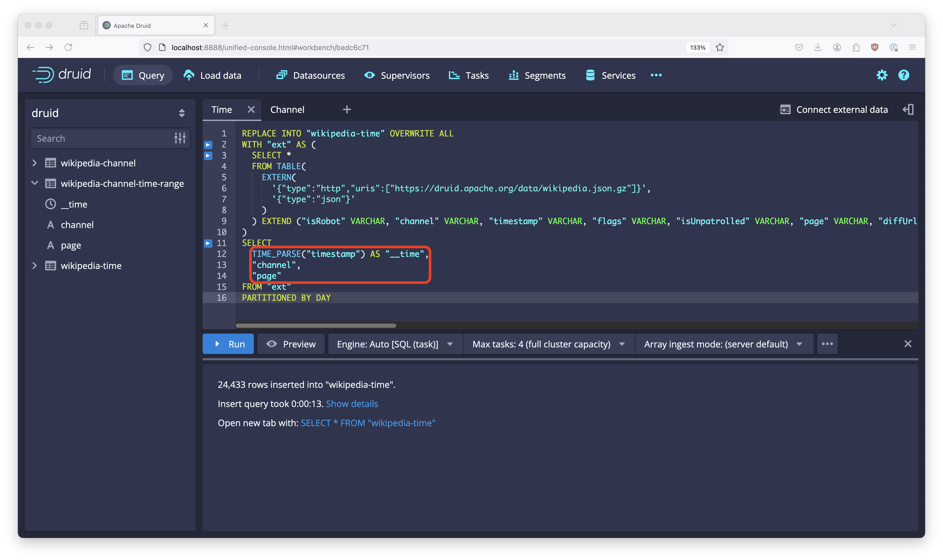Click SELECT * FROM wikipedia-time link
Image resolution: width=943 pixels, height=560 pixels.
pyautogui.click(x=368, y=423)
